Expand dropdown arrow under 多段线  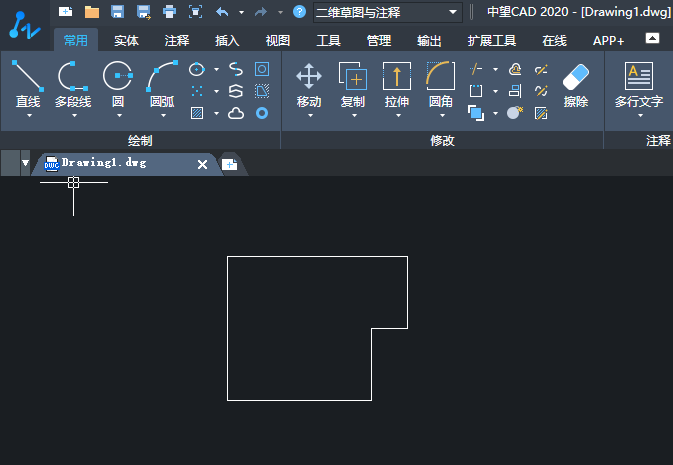[x=74, y=115]
